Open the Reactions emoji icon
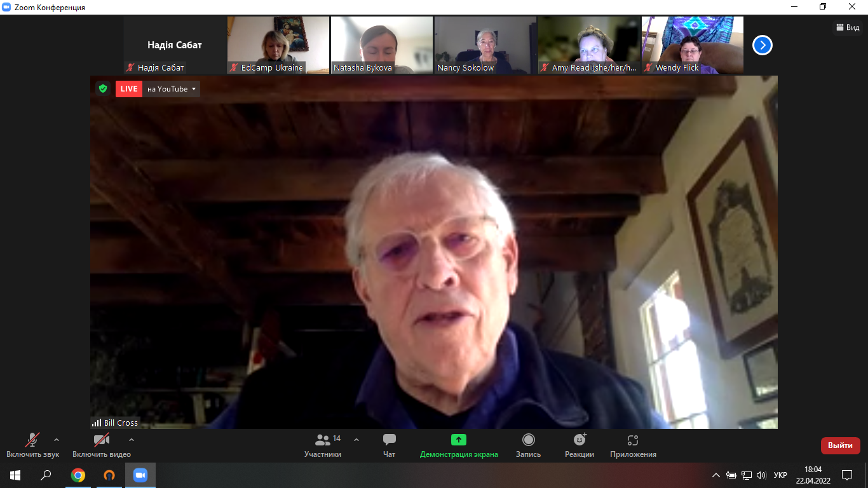The image size is (868, 488). pyautogui.click(x=580, y=440)
